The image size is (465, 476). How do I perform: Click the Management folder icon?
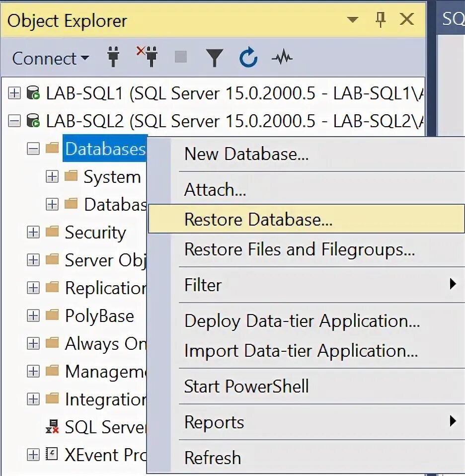pyautogui.click(x=52, y=371)
